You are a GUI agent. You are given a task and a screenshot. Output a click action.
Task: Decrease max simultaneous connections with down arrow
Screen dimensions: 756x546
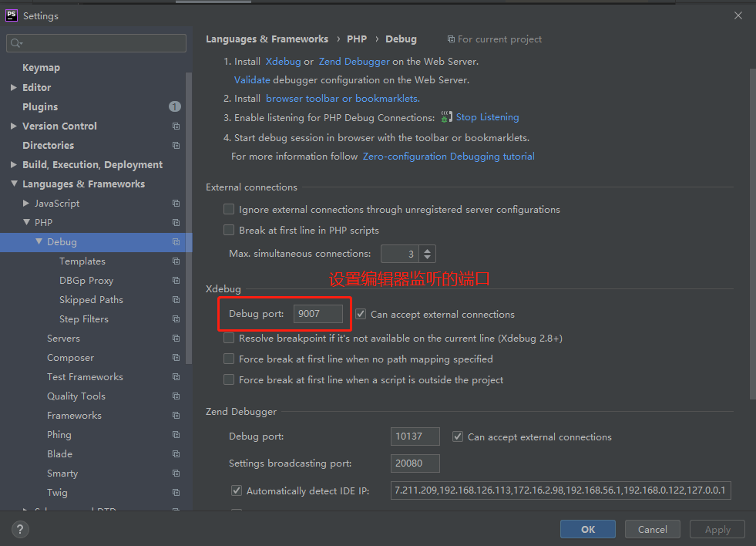click(x=427, y=258)
